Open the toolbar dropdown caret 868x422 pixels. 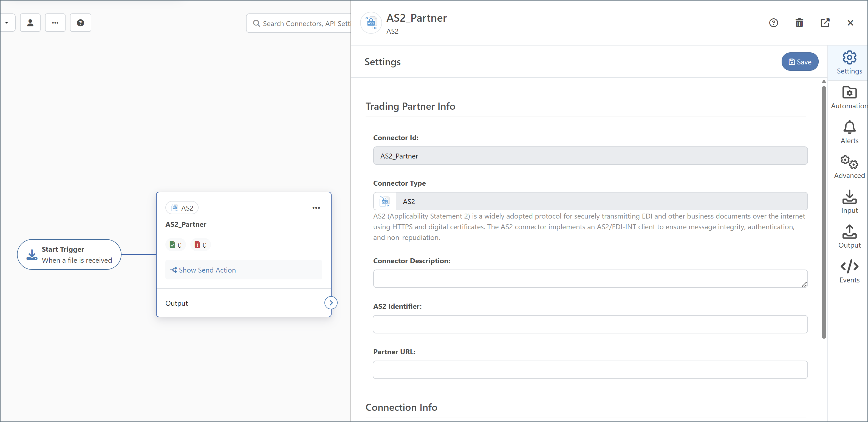click(x=7, y=23)
